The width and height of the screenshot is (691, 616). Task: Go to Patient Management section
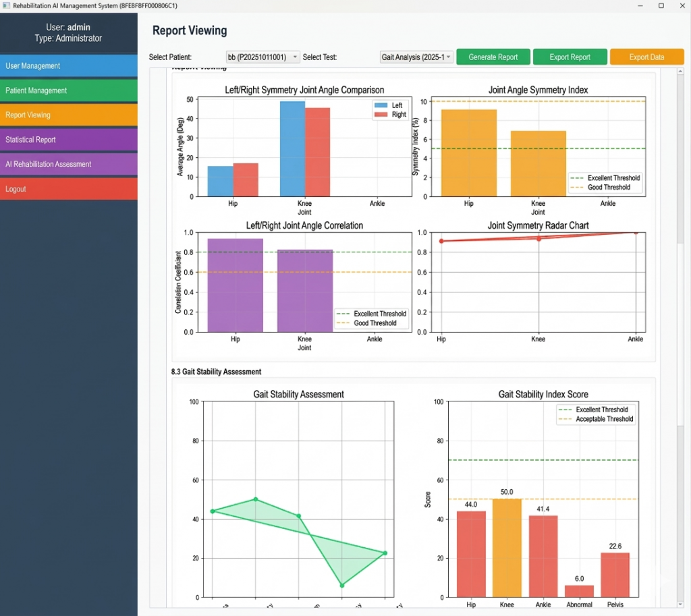[69, 90]
